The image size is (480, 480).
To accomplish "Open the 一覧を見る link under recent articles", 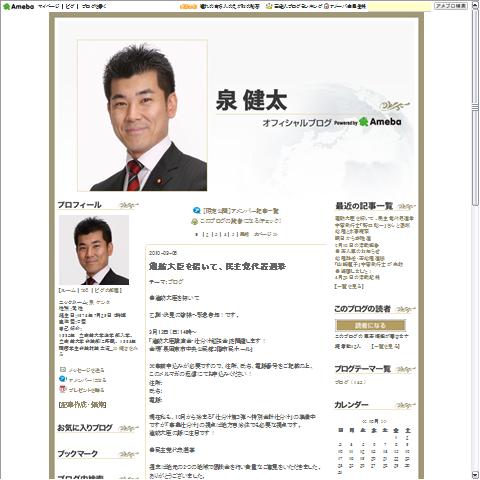I will [349, 286].
